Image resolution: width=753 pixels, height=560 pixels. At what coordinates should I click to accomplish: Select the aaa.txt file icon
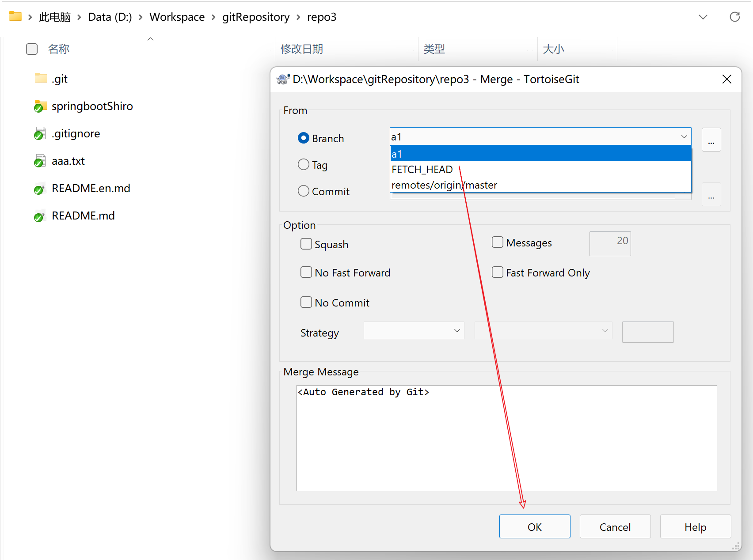(x=40, y=161)
